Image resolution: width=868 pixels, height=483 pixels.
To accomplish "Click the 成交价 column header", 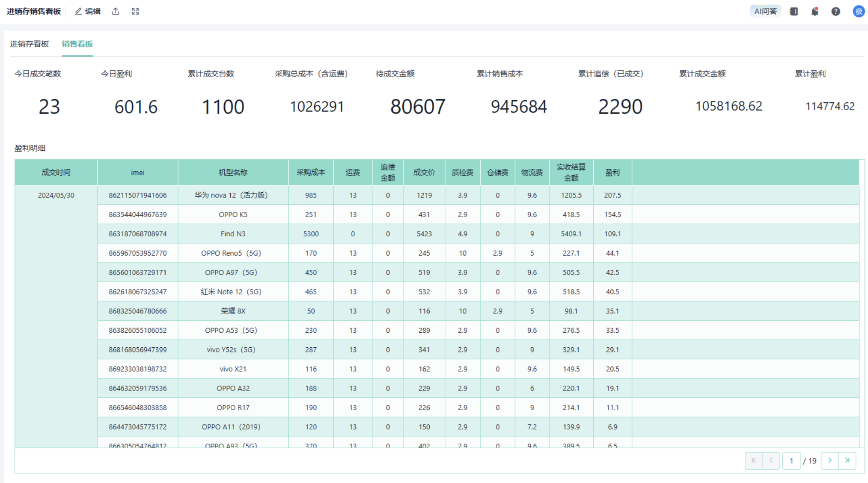I will point(424,173).
